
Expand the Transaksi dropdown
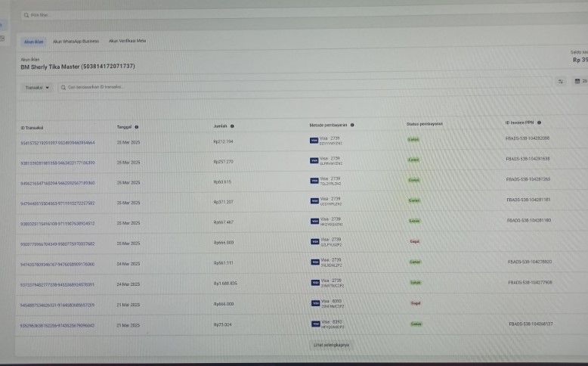click(x=37, y=88)
